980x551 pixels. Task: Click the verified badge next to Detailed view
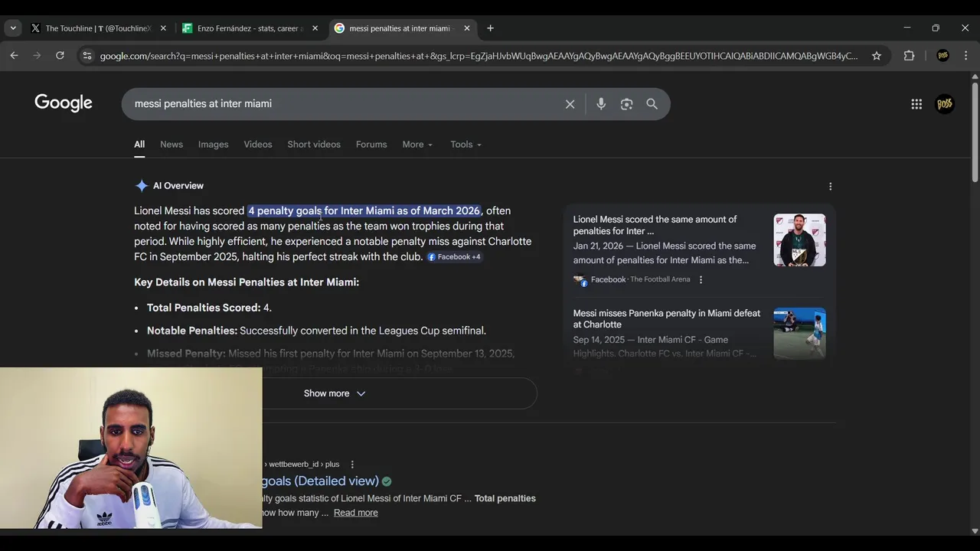tap(387, 481)
